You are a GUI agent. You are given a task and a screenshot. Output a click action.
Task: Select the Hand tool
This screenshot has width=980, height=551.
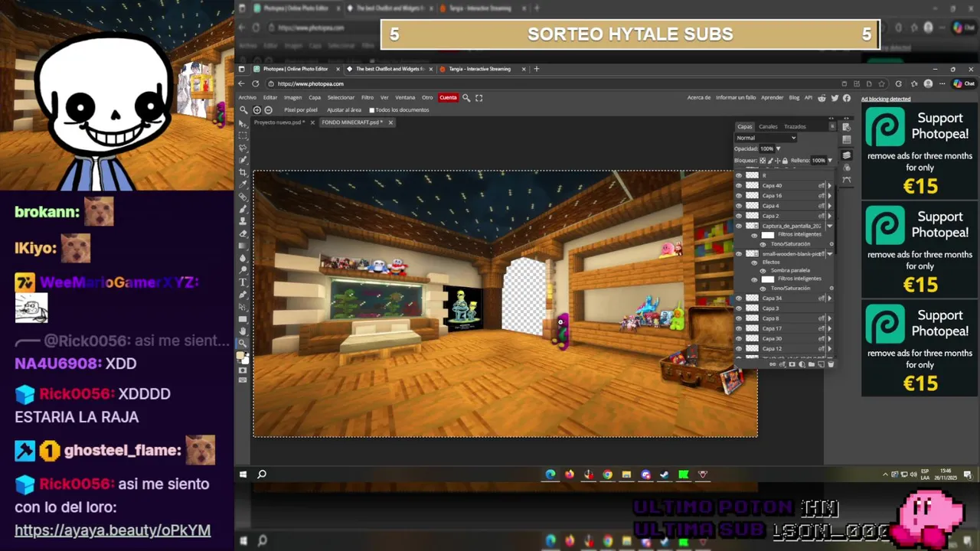pos(243,331)
